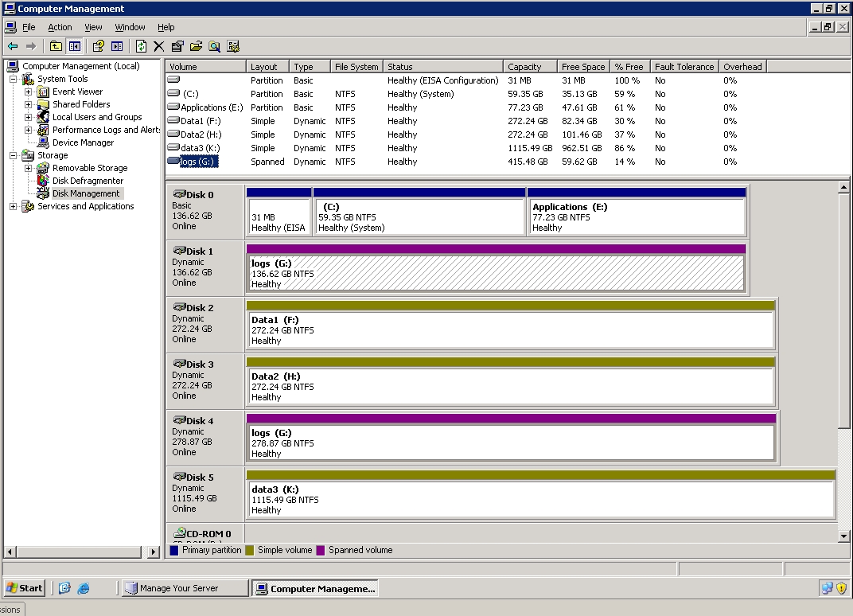
Task: Click the Disk Defragmenter tree icon
Action: [44, 181]
